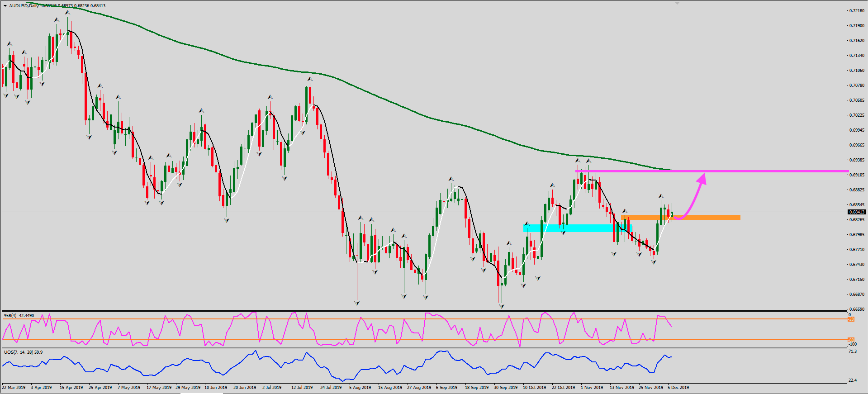Click the current price label 0.68413
The width and height of the screenshot is (868, 394).
pyautogui.click(x=857, y=212)
